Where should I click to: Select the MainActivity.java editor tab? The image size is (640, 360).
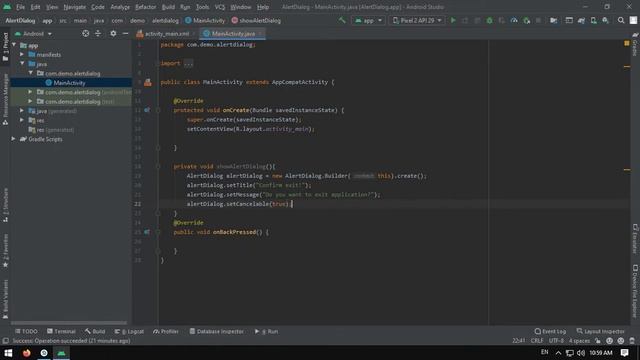233,34
